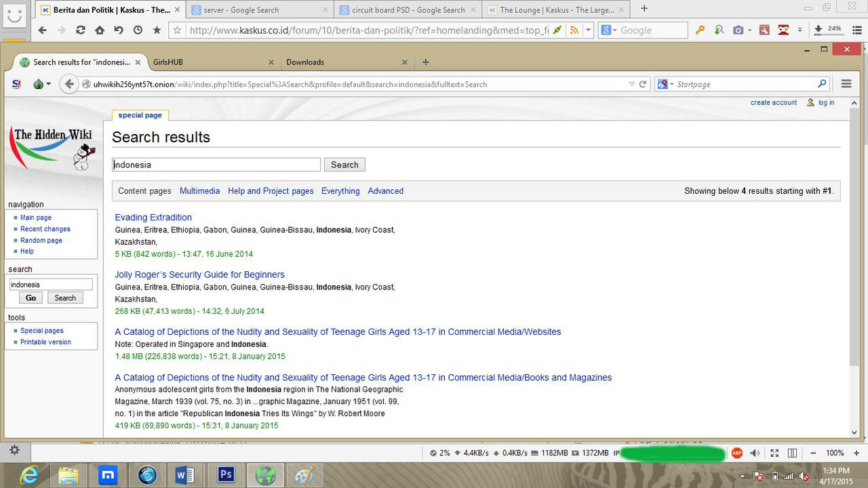
Task: Open the key password manager icon
Action: click(x=700, y=30)
